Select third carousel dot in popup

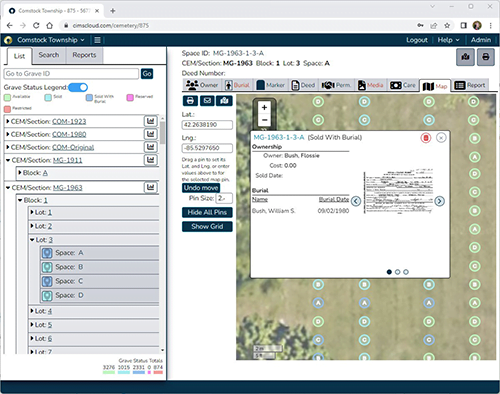406,272
